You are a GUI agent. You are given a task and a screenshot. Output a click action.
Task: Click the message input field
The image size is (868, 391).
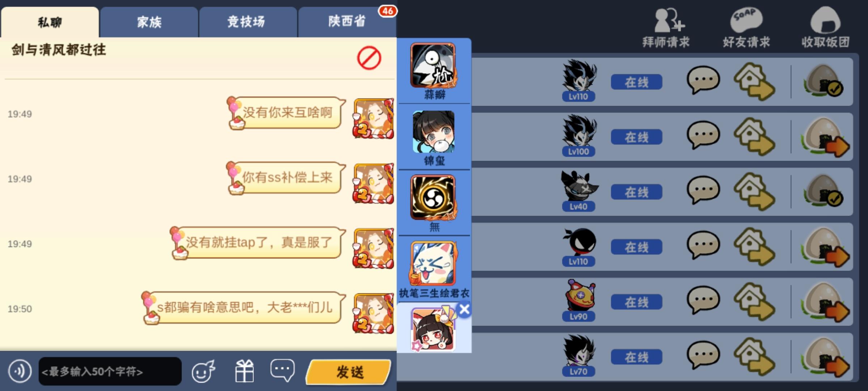110,371
